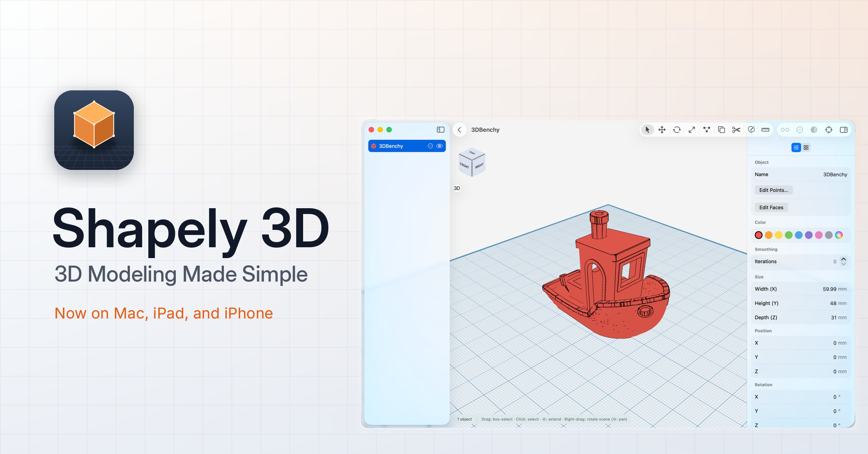Choose the green color swatch
Screen dimensions: 868x454
[789, 235]
